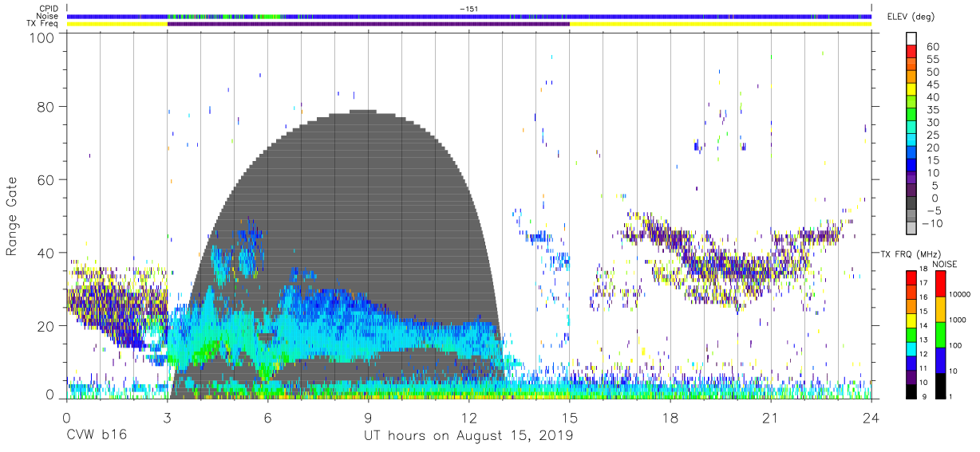Pick the light gray bottom cell of the ELEV colorbar
Image resolution: width=980 pixels, height=452 pixels.
(911, 226)
